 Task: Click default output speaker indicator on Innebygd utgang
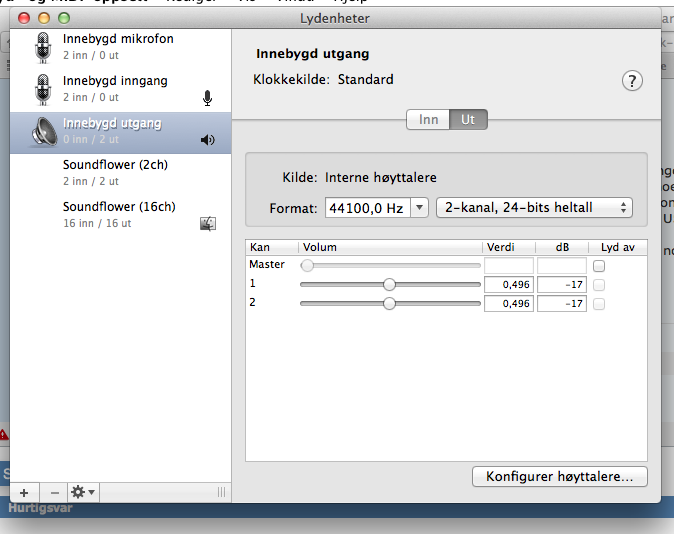pyautogui.click(x=208, y=140)
